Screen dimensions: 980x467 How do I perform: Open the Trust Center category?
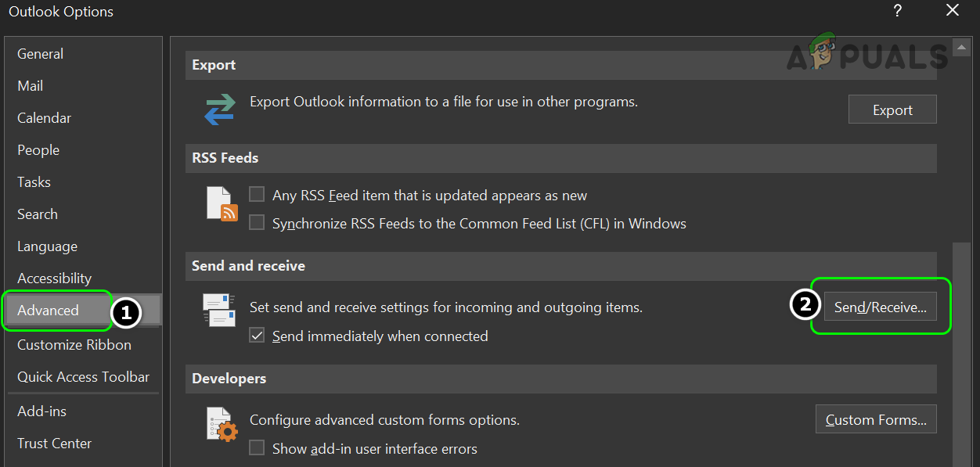[x=54, y=444]
